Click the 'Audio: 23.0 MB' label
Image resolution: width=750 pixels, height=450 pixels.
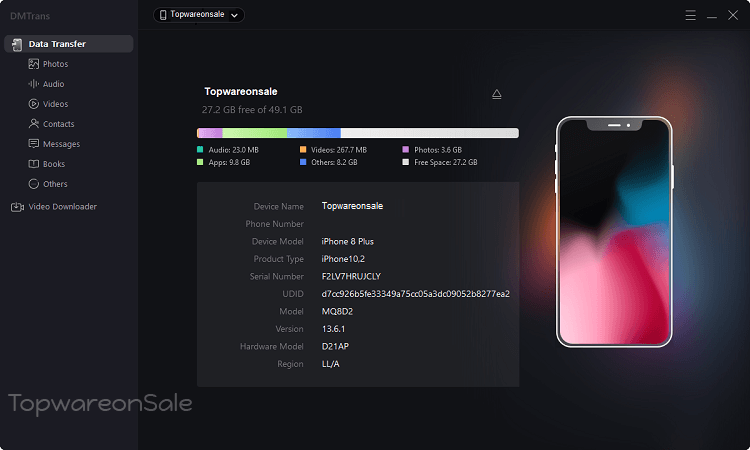click(x=233, y=150)
